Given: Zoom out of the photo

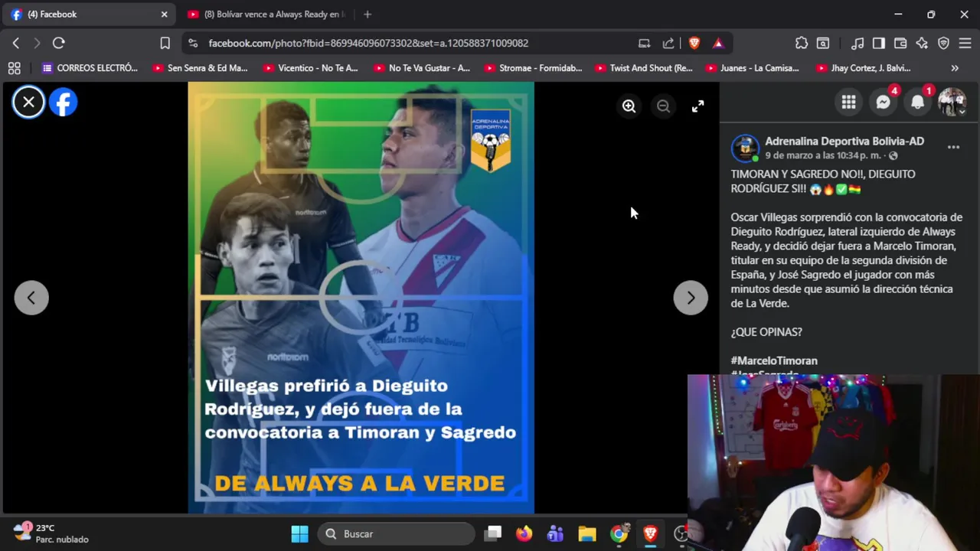Looking at the screenshot, I should pyautogui.click(x=663, y=106).
